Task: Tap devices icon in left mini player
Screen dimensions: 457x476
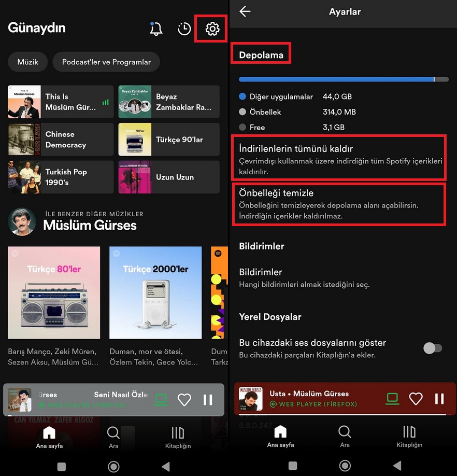Action: pos(161,399)
